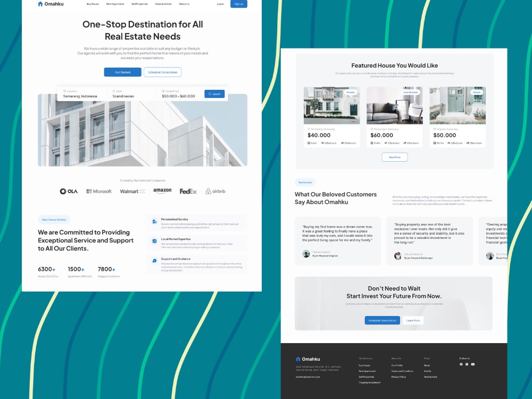The width and height of the screenshot is (532, 399).
Task: Click the Personalized Service card title
Action: pos(174,219)
